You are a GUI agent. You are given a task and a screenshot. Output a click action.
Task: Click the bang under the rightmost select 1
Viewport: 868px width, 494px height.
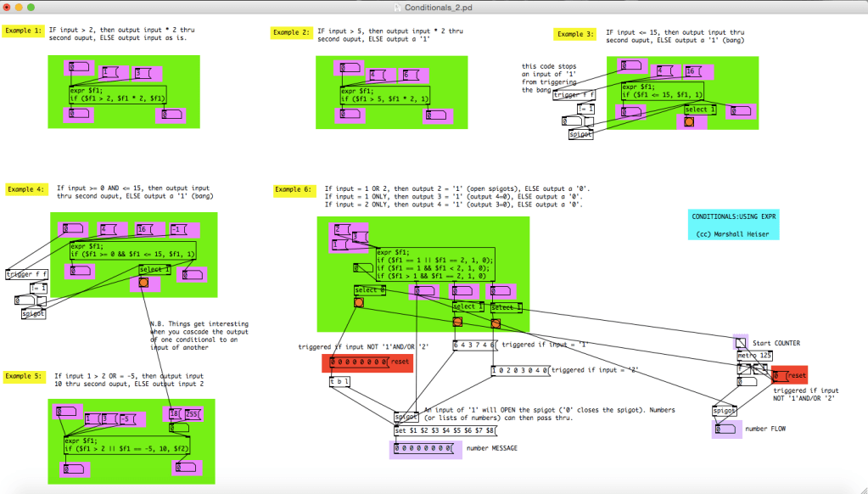(x=495, y=323)
